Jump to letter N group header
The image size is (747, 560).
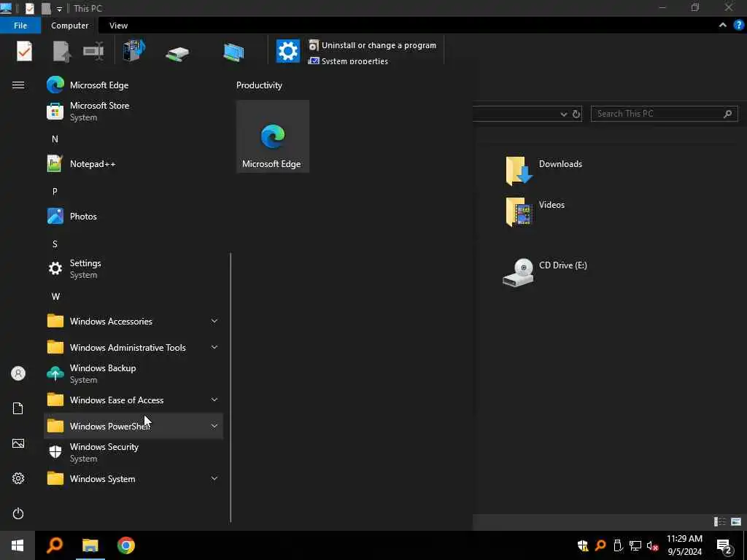(55, 139)
